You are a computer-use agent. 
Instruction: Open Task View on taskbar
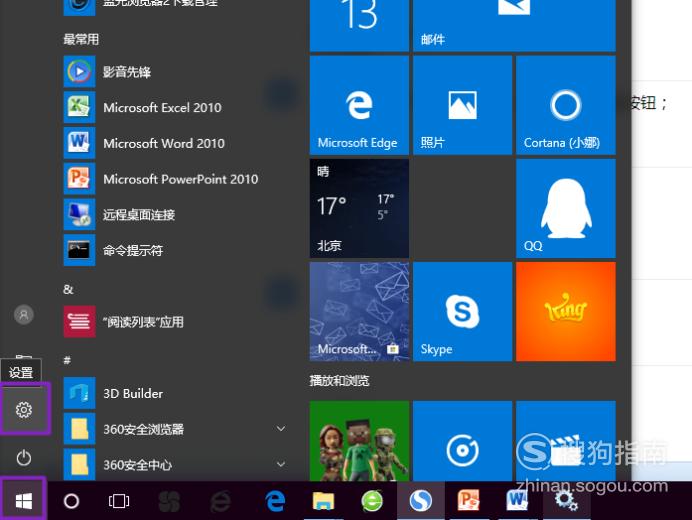point(119,501)
